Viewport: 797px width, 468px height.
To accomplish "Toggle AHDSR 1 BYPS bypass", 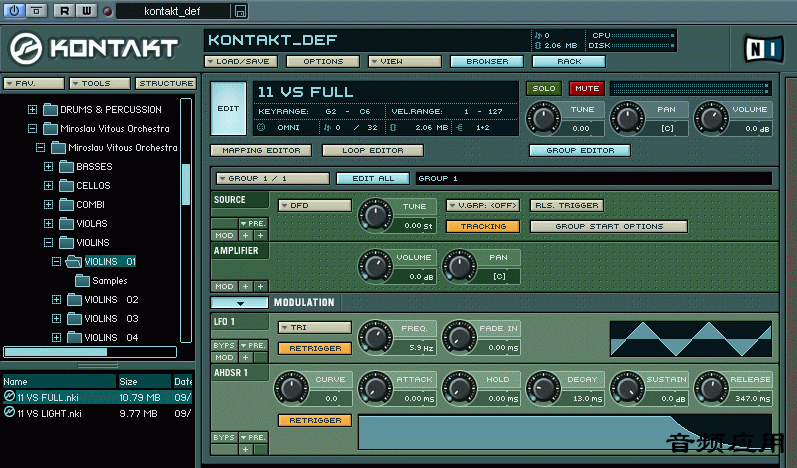I will tap(224, 437).
